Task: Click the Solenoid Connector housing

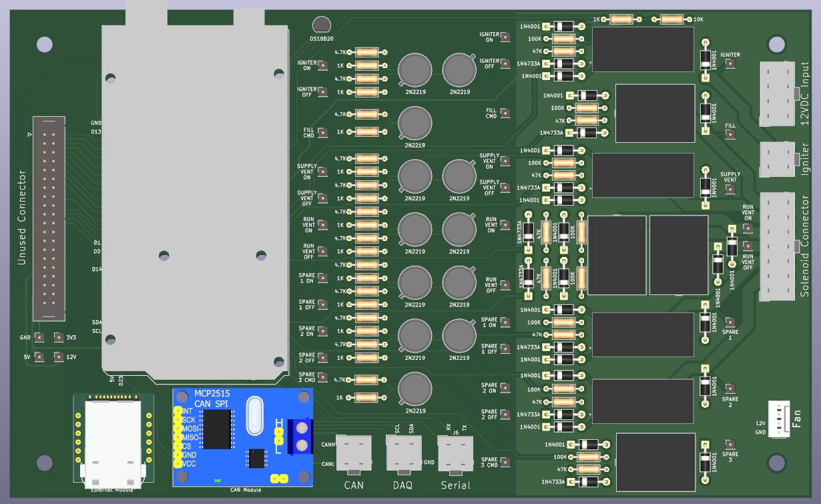Action: tap(777, 246)
